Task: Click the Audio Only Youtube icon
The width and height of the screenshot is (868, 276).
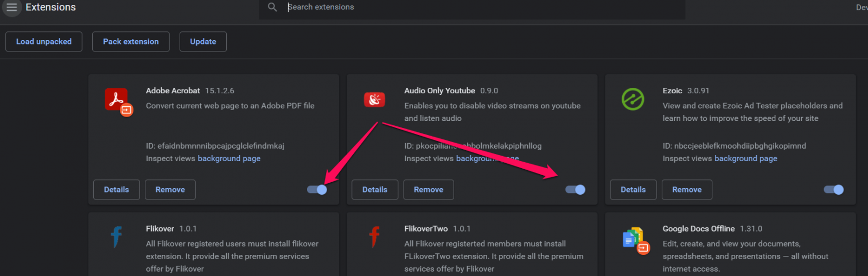Action: point(374,100)
